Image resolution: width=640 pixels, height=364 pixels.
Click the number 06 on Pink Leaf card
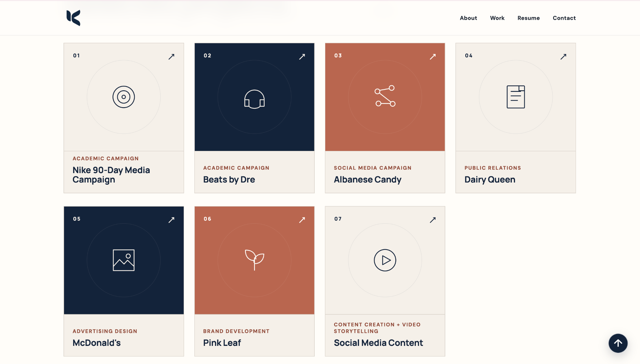tap(207, 219)
